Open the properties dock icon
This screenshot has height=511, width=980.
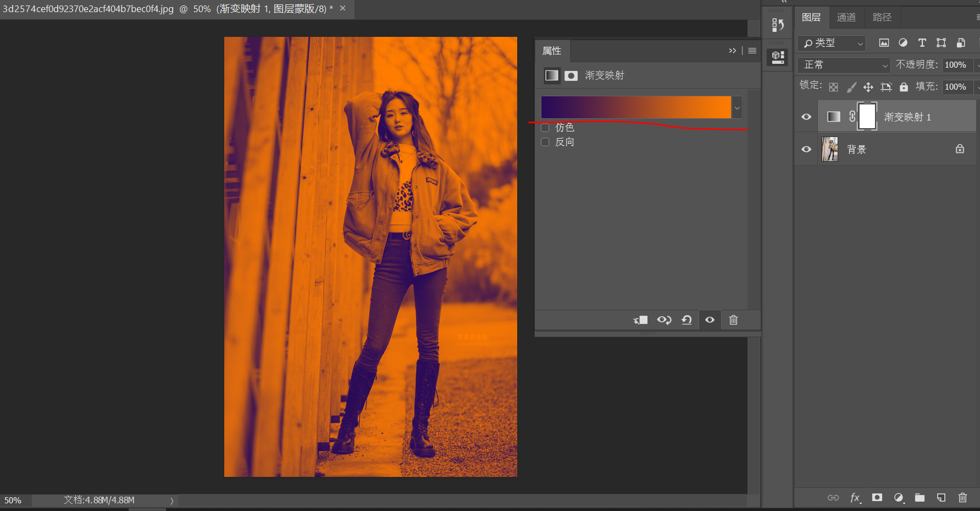click(778, 57)
